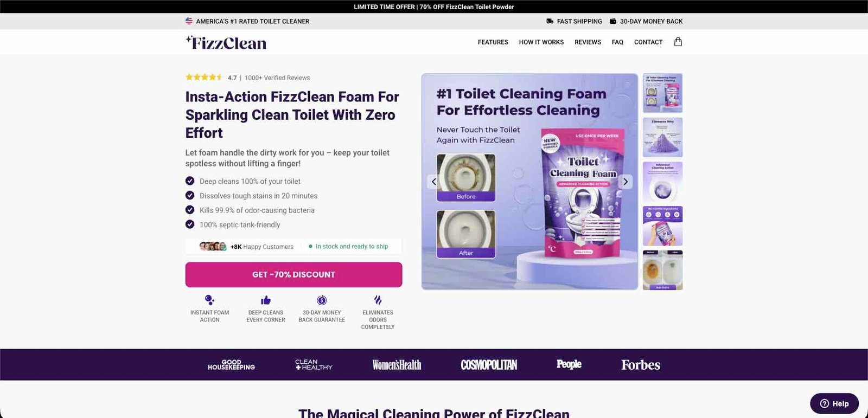The width and height of the screenshot is (868, 418).
Task: Click the FizzClean logo
Action: 226,42
